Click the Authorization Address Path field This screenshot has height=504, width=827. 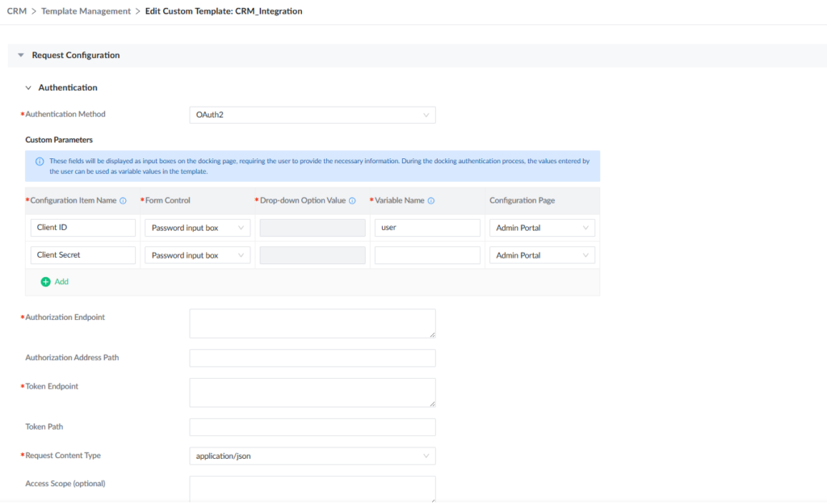click(313, 358)
